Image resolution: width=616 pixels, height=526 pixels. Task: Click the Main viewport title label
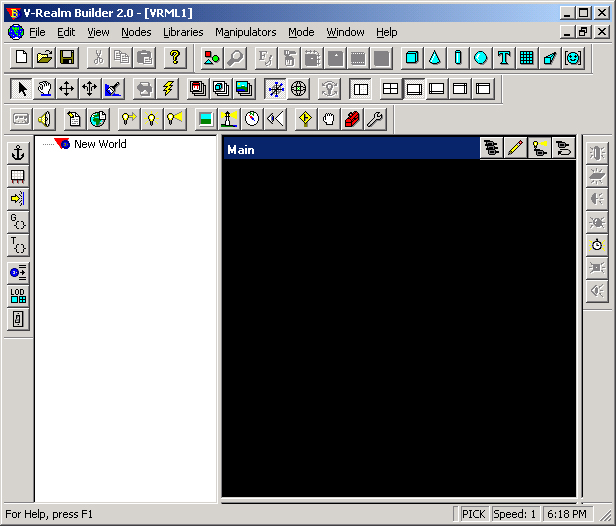click(x=241, y=150)
